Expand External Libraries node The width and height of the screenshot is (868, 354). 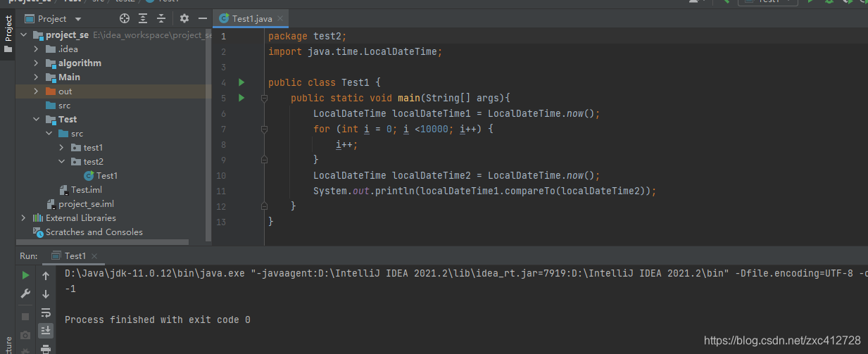pos(23,217)
